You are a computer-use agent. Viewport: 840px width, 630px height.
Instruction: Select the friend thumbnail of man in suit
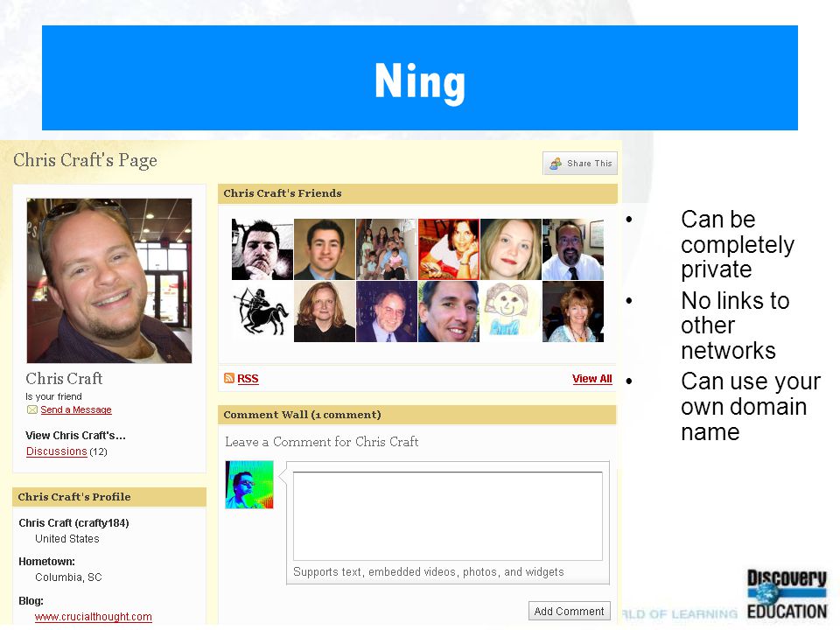325,249
